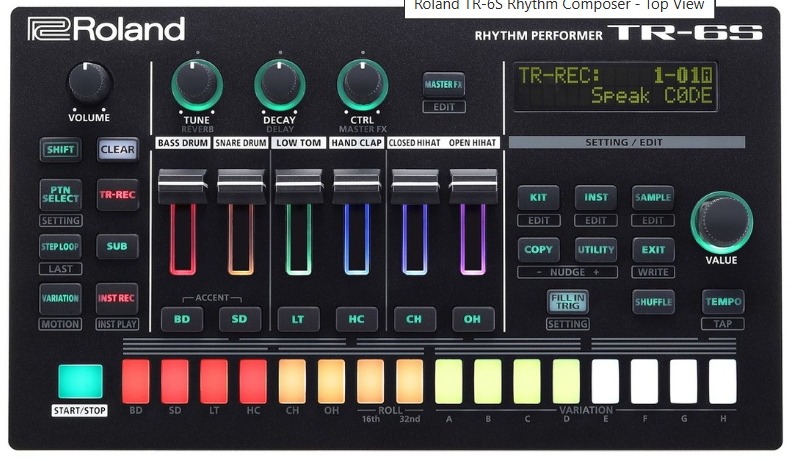Select variation B step pad

(488, 381)
